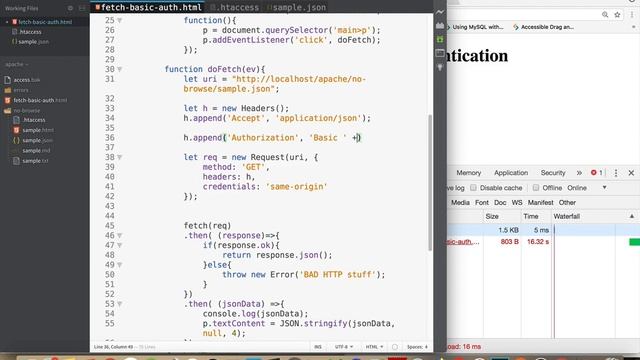This screenshot has height=360, width=640.
Task: Open the Security tab in DevTools
Action: [x=553, y=173]
